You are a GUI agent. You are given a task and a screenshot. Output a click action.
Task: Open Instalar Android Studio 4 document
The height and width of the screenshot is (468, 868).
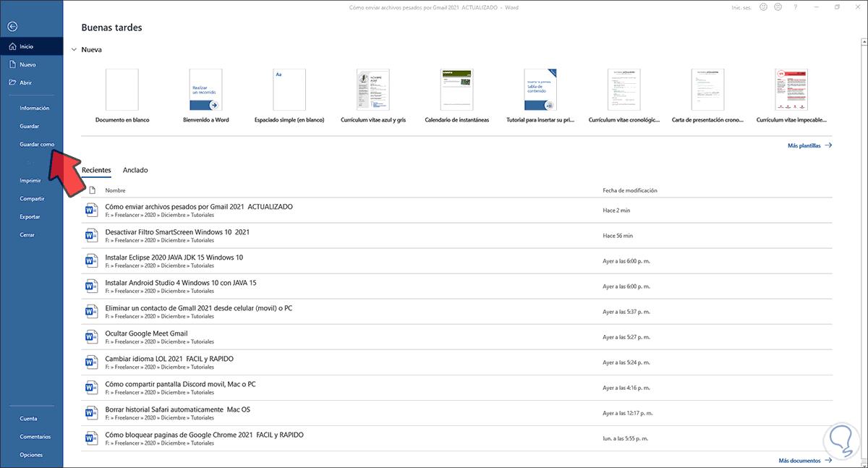click(x=457, y=286)
